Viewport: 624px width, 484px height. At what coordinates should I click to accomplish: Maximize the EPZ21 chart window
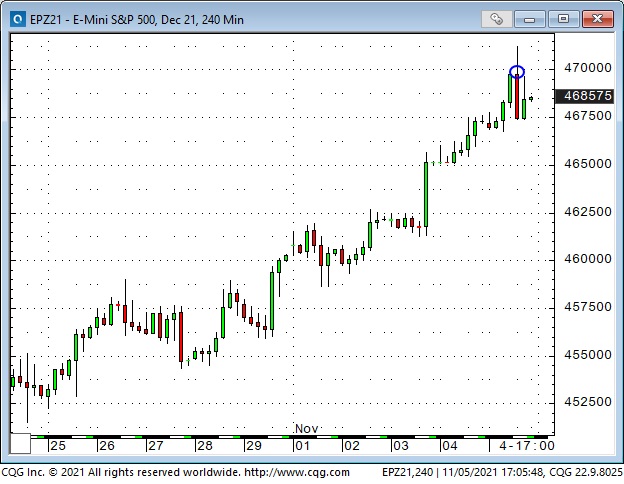[563, 19]
